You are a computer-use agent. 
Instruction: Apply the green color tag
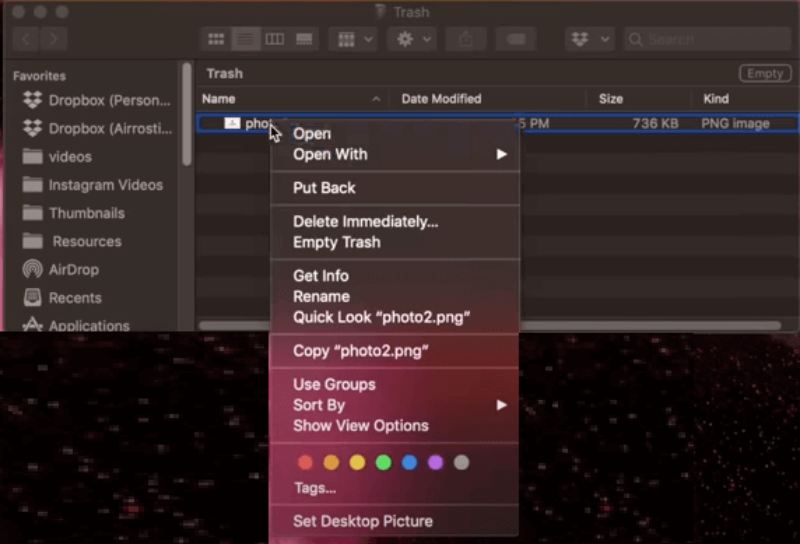[x=383, y=462]
